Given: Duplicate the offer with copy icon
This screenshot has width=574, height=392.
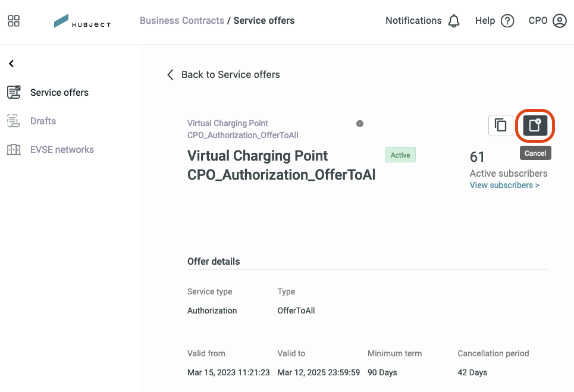Looking at the screenshot, I should (x=500, y=125).
